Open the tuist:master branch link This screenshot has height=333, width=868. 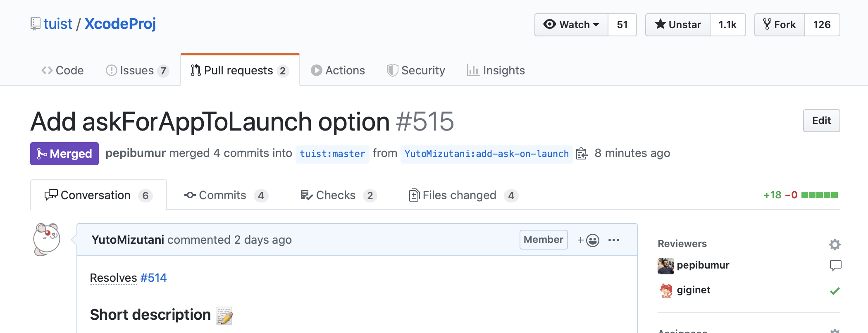pos(332,154)
